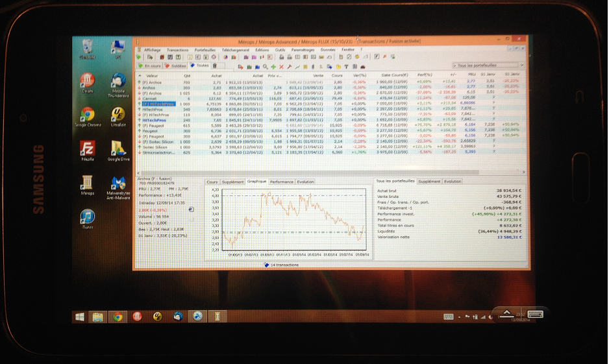Open the iTunes desktop icon
This screenshot has height=364, width=609.
(88, 220)
